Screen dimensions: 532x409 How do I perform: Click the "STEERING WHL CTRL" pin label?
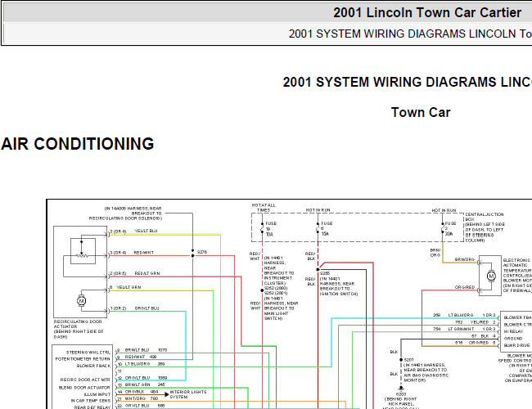[x=88, y=353]
